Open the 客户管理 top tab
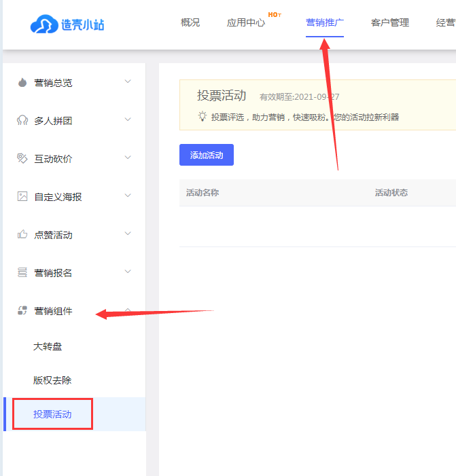The height and width of the screenshot is (476, 456). pyautogui.click(x=390, y=22)
